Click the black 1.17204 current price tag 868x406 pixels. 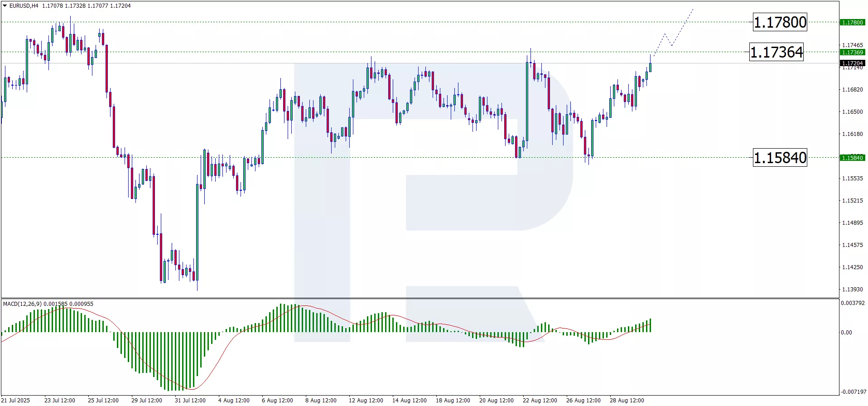tap(852, 63)
